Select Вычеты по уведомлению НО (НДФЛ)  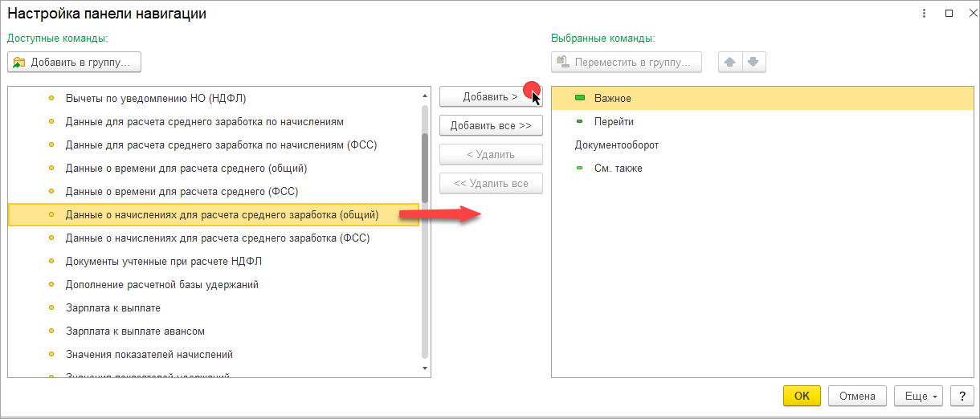(214, 99)
